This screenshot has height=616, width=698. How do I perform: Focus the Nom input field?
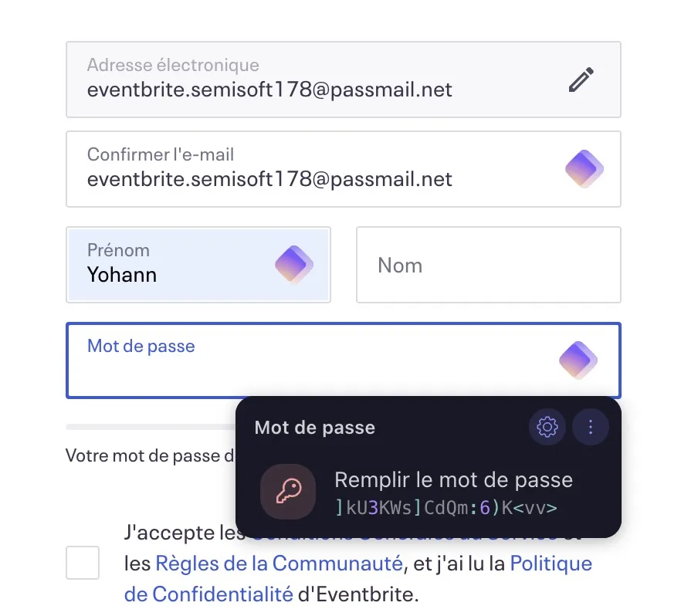(x=488, y=265)
